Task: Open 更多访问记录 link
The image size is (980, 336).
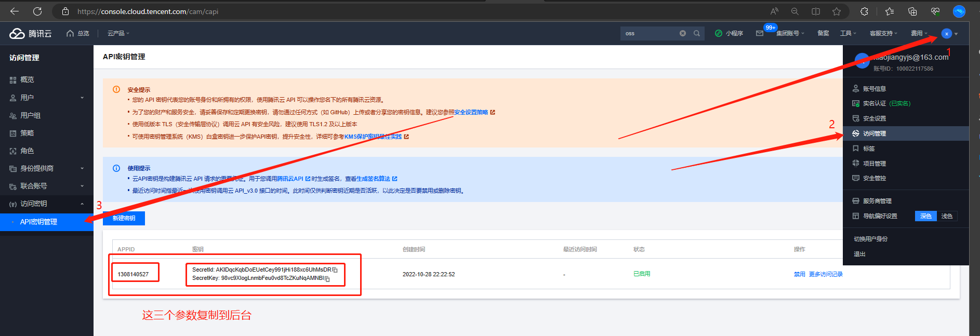Action: coord(826,274)
